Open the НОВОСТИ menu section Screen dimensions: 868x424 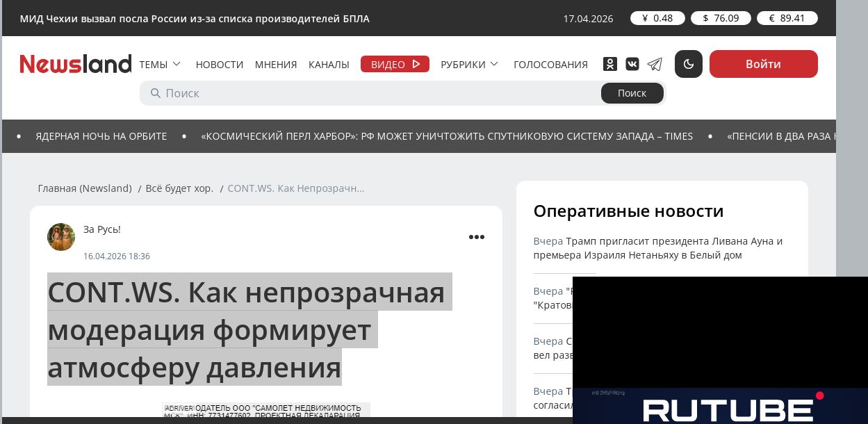point(219,65)
